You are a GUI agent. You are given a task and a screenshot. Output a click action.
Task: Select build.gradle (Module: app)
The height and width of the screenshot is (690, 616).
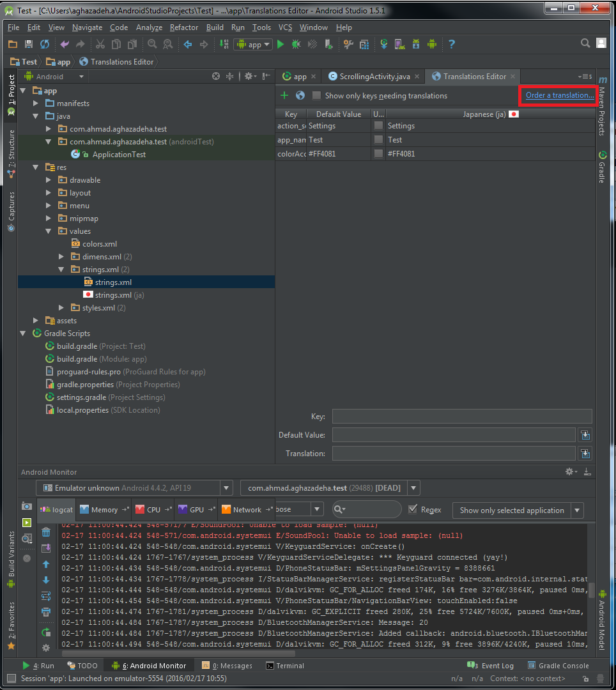96,359
